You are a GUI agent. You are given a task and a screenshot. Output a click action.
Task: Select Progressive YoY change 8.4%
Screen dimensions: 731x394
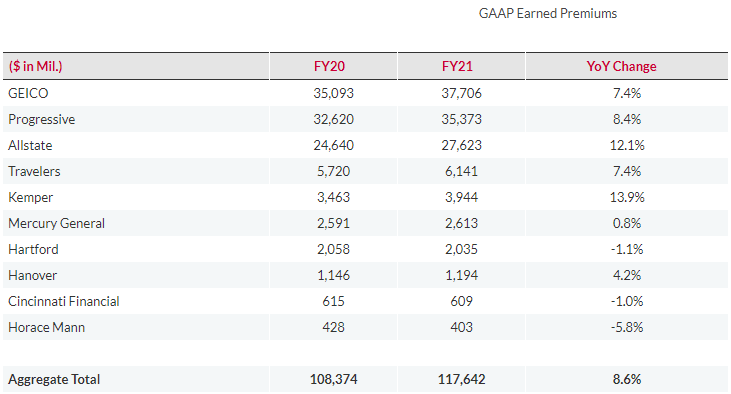(x=627, y=119)
